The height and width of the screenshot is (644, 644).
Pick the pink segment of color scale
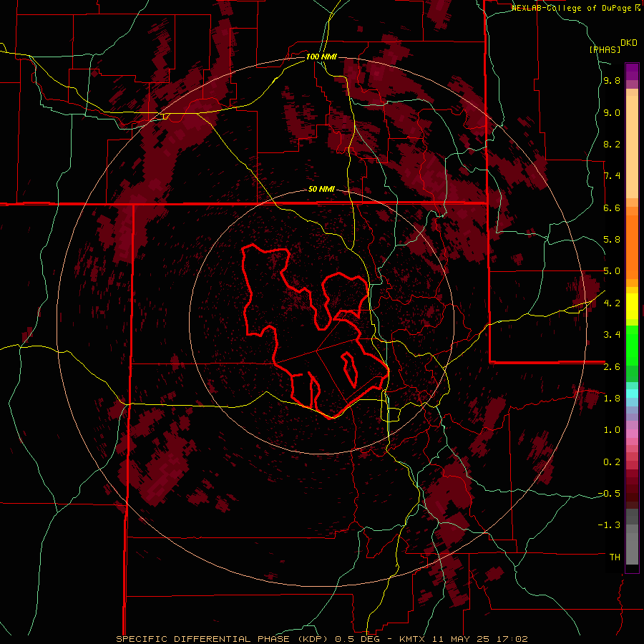coord(632,434)
